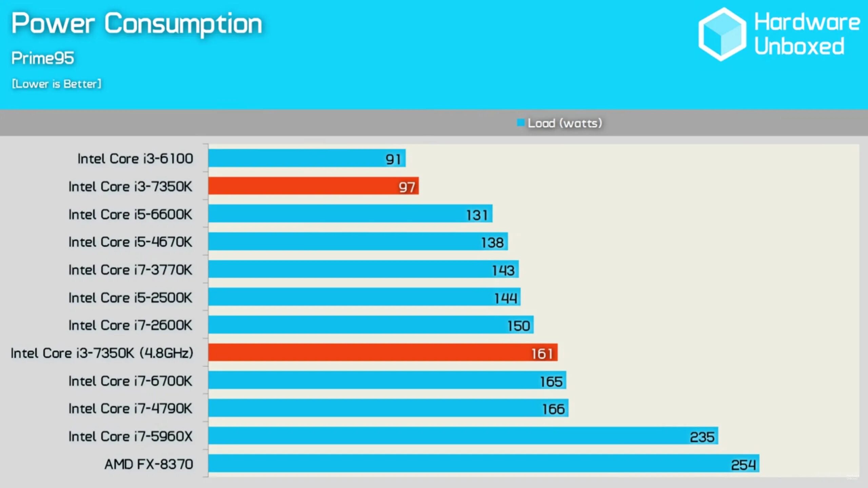The width and height of the screenshot is (868, 488).
Task: Select the orange overclocked i3-7350K bar
Action: (x=381, y=352)
